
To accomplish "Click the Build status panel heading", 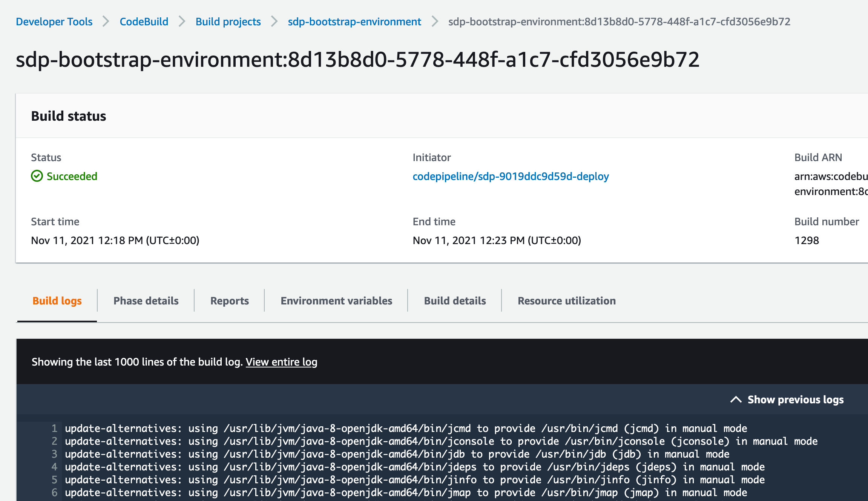I will click(x=69, y=116).
